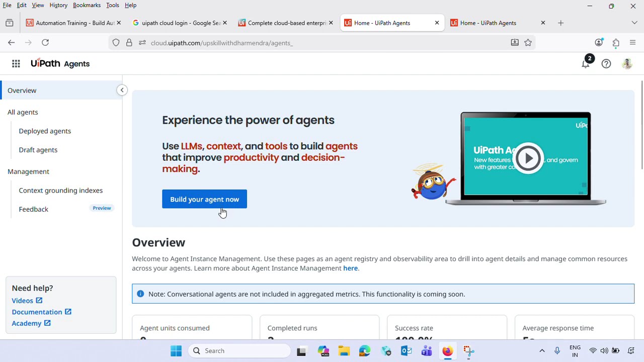Open the History menu

point(58,5)
